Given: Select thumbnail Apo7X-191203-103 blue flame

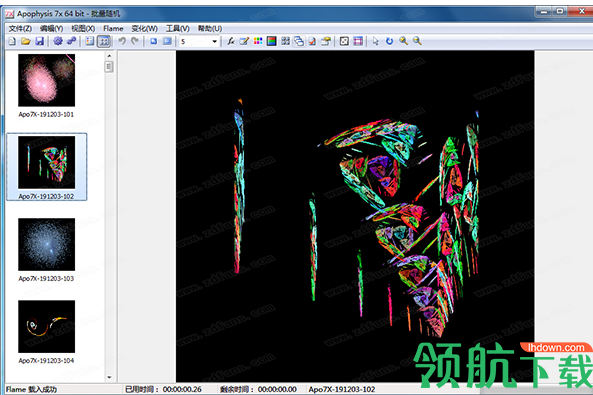Looking at the screenshot, I should click(x=47, y=244).
